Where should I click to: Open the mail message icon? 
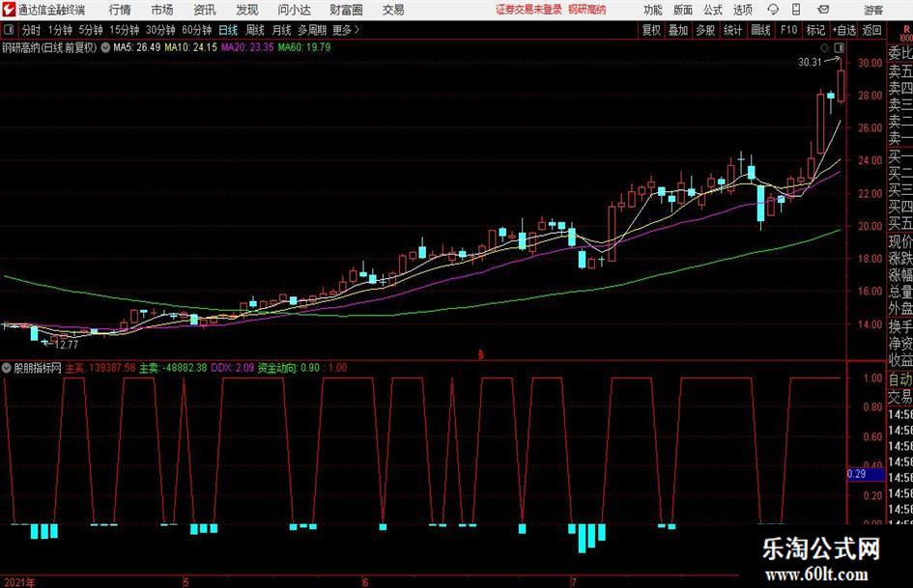[823, 10]
